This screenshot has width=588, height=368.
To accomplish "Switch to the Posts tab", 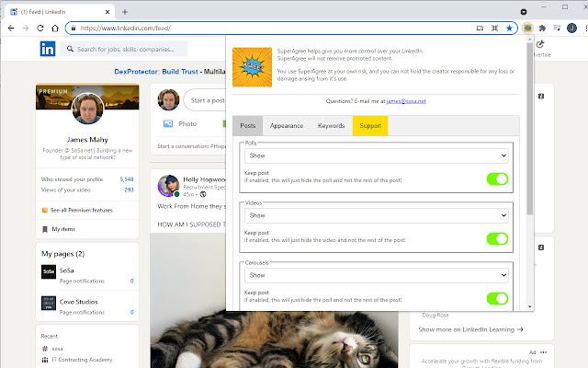I will (247, 126).
